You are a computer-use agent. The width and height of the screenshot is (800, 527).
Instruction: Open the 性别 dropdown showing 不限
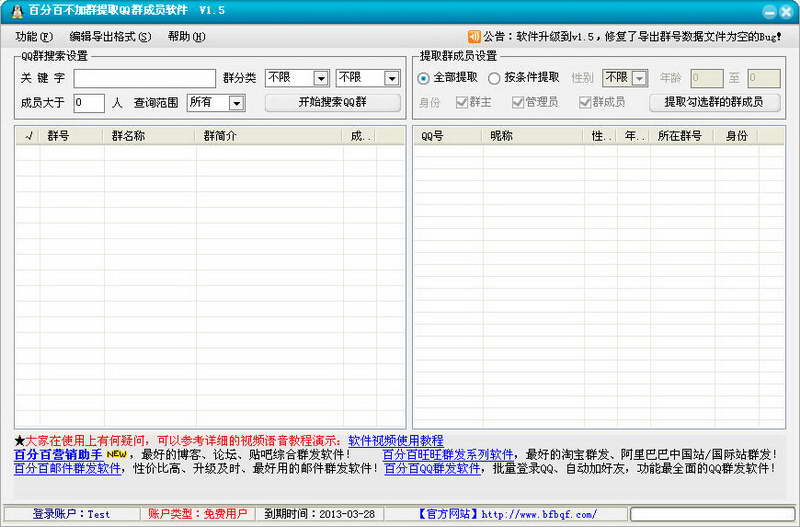[625, 78]
